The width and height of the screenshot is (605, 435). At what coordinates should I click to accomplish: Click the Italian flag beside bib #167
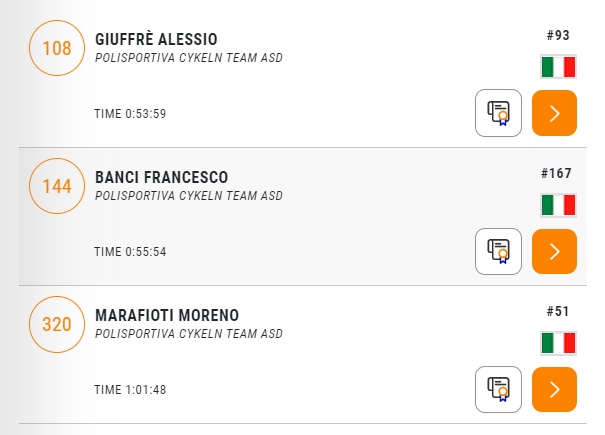point(558,205)
